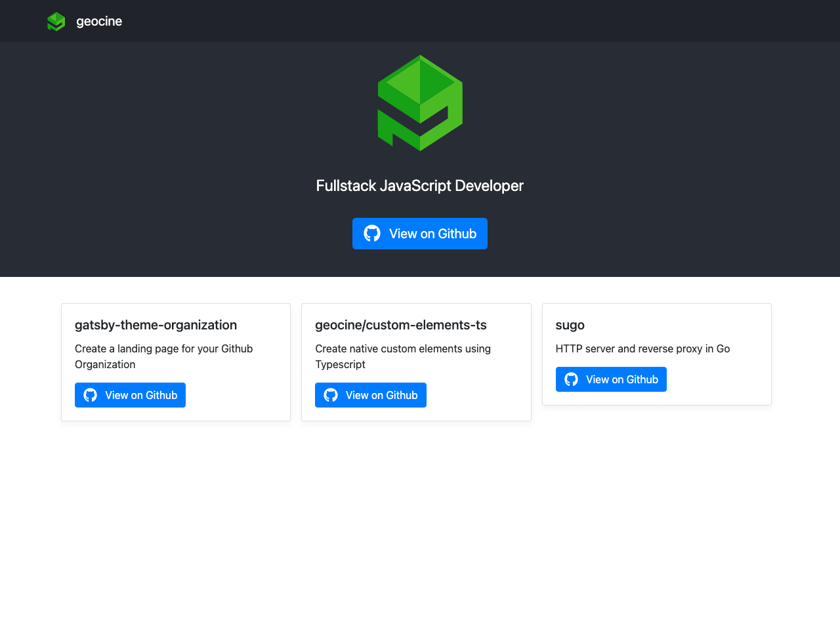Image resolution: width=840 pixels, height=630 pixels.
Task: Click the geocine/custom-elements-ts card title
Action: coord(400,325)
